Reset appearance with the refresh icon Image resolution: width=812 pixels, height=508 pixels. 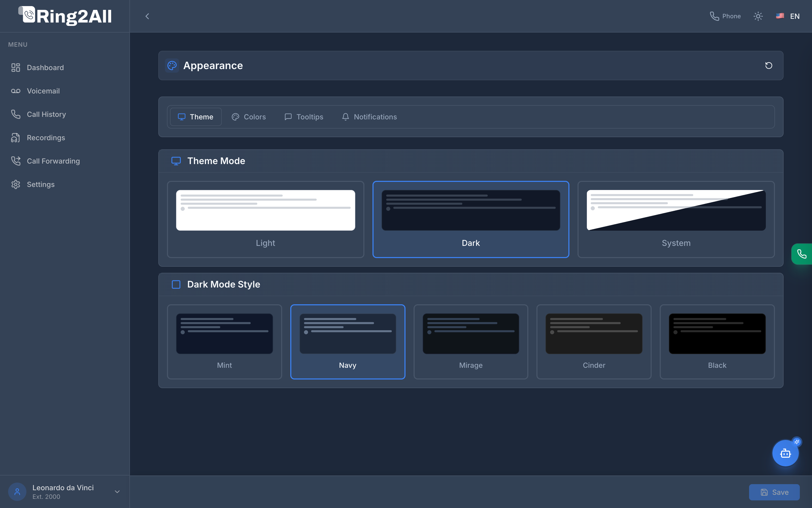[x=768, y=66]
